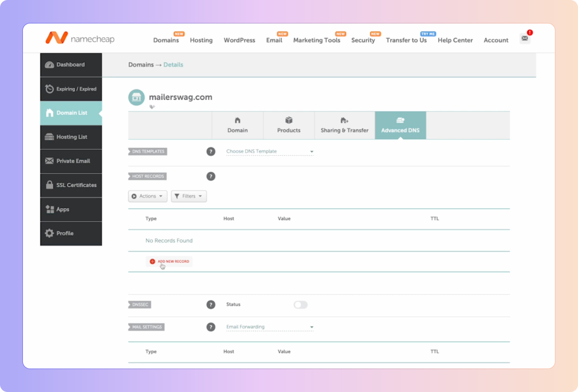Open help for DNSSEC question mark
This screenshot has height=392, width=578.
point(211,305)
